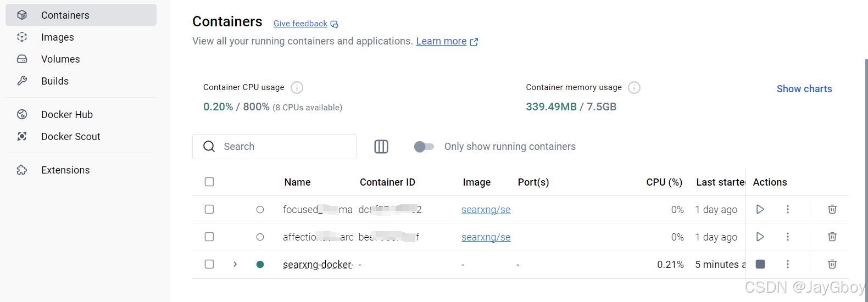Click the running status dot of searxng-docker
This screenshot has height=302, width=868.
click(260, 264)
